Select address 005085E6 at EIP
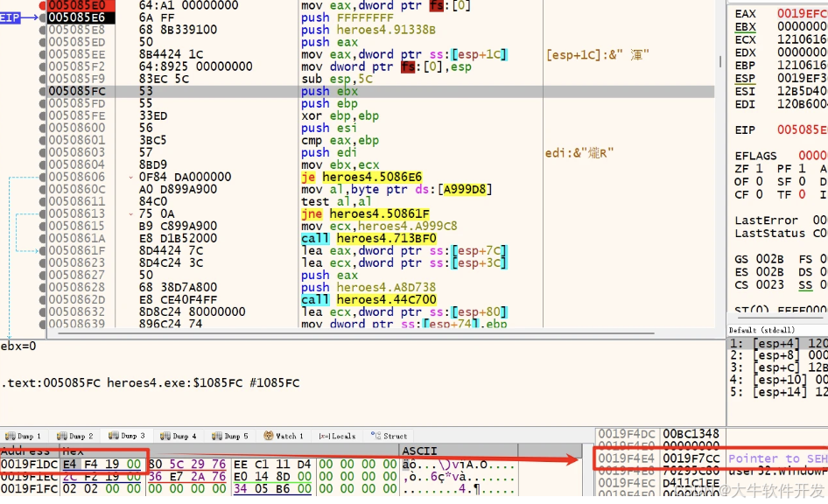The width and height of the screenshot is (828, 504). 76,17
